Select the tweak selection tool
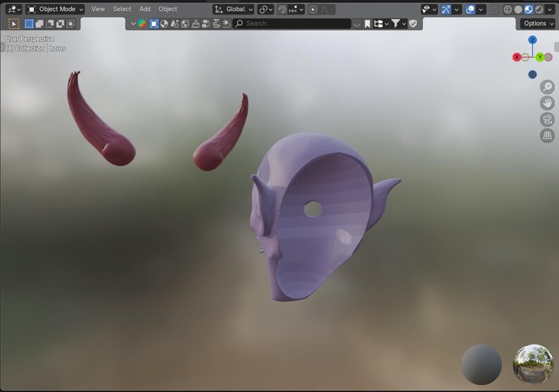The image size is (559, 392). (x=13, y=23)
